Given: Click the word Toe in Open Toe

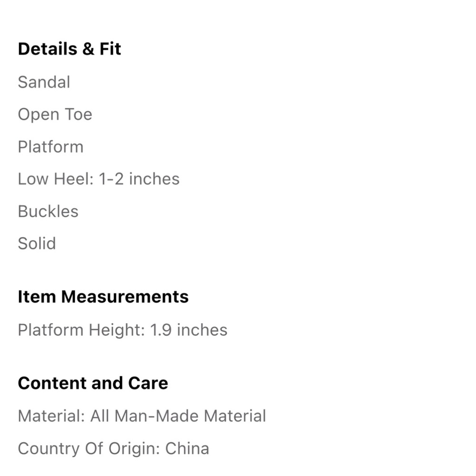Looking at the screenshot, I should (x=79, y=114).
